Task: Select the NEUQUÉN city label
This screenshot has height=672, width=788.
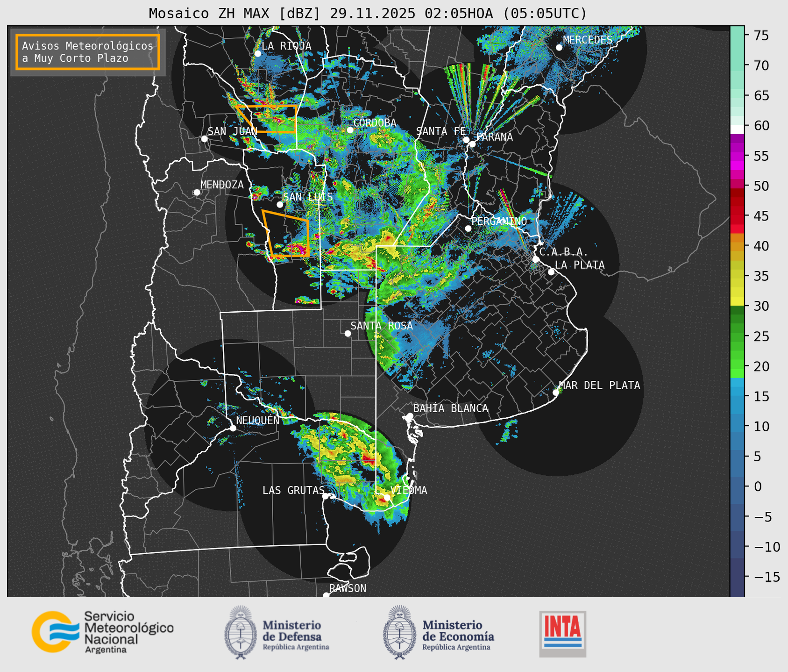Action: point(257,420)
